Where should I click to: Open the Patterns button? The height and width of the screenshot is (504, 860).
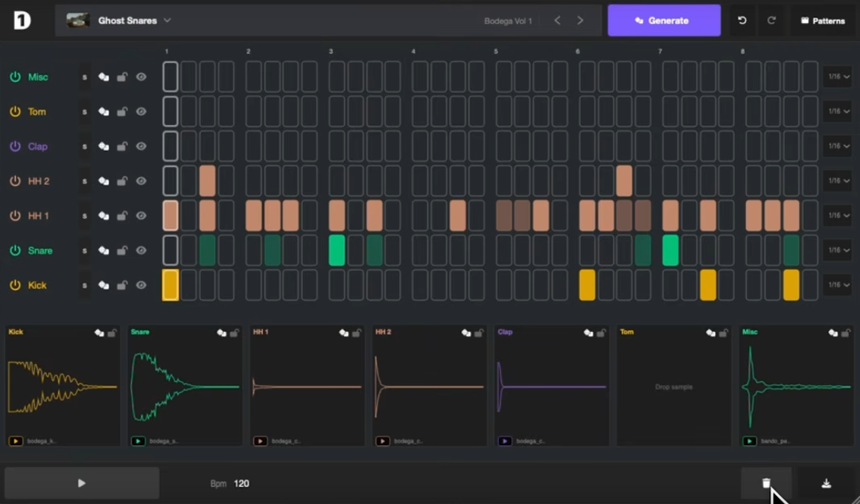823,21
